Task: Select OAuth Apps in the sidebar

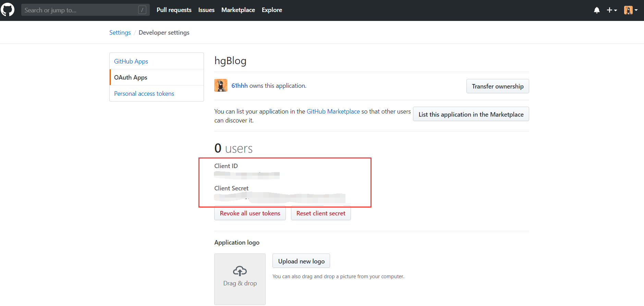Action: point(157,77)
